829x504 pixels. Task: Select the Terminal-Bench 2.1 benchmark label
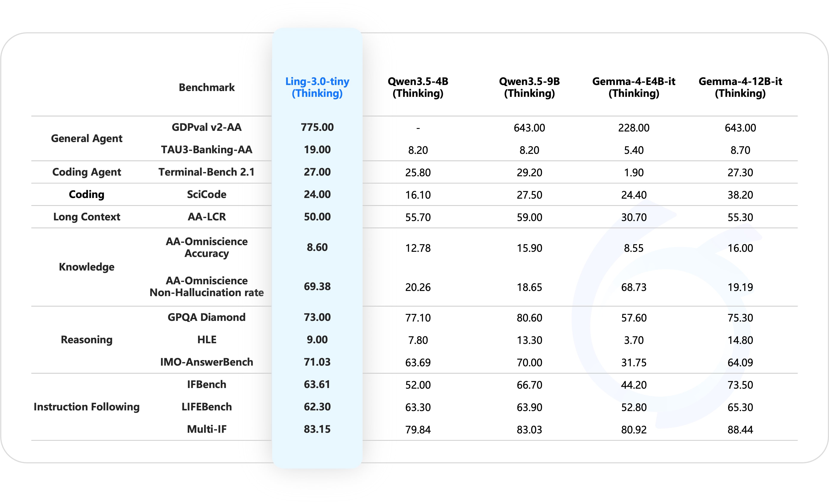206,172
